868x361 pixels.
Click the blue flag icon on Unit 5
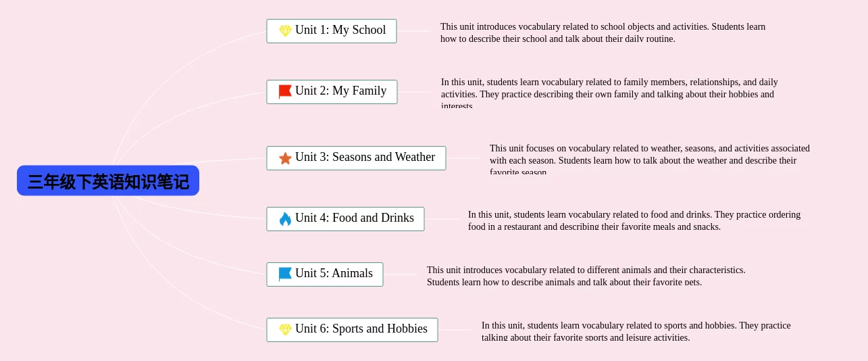tap(285, 274)
